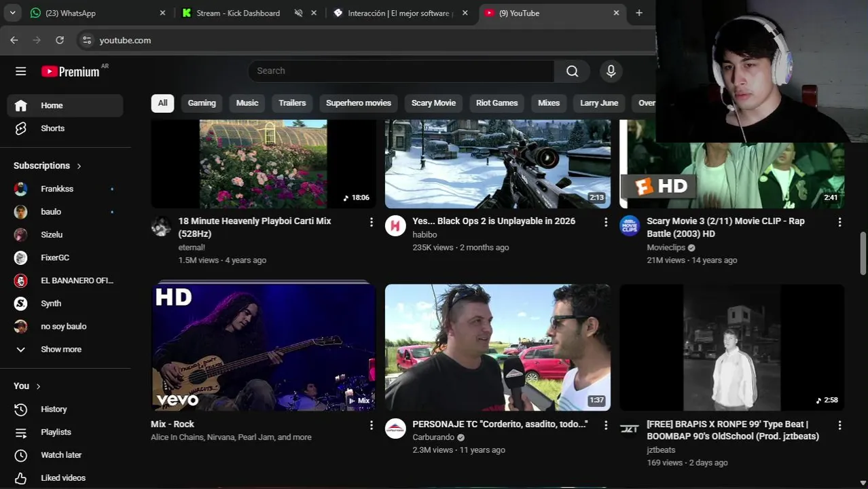The width and height of the screenshot is (868, 489).
Task: Open options menu for Mix - Rock
Action: (371, 425)
